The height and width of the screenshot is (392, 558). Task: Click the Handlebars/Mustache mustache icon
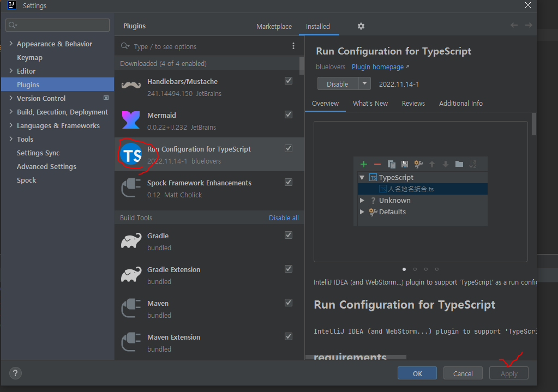point(131,86)
